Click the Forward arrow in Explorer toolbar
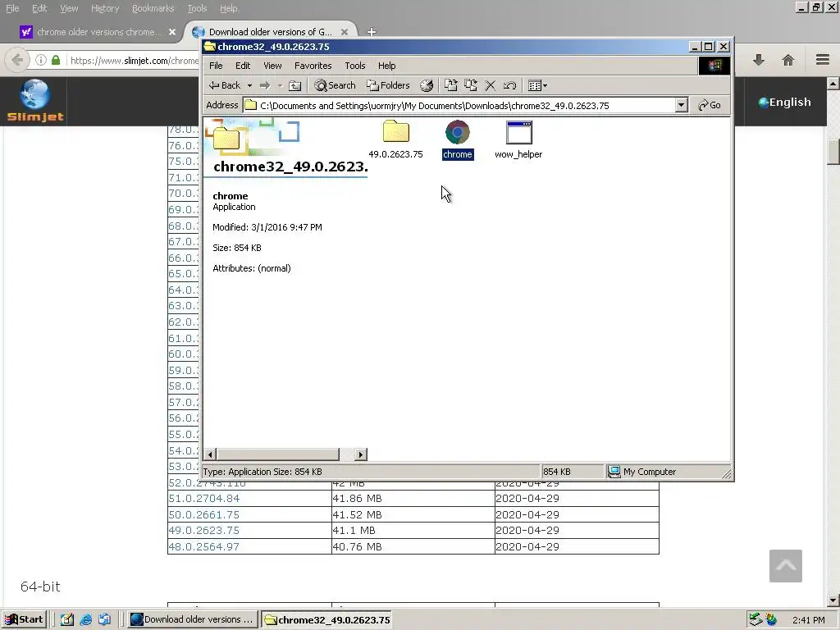This screenshot has width=840, height=630. 265,85
